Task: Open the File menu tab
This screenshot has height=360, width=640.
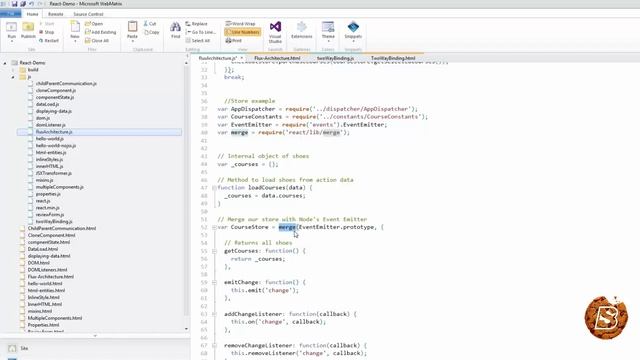Action: [11, 14]
